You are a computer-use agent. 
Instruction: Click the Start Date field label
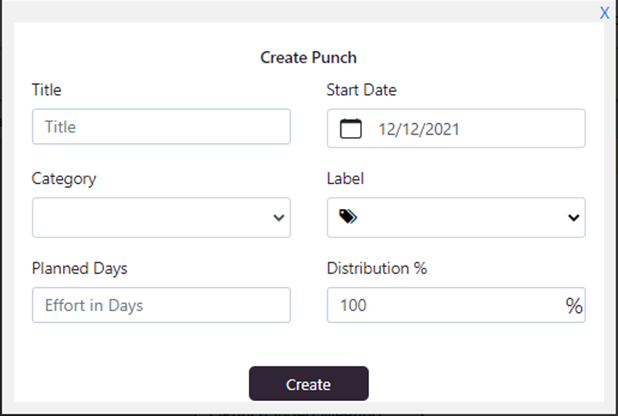point(361,90)
